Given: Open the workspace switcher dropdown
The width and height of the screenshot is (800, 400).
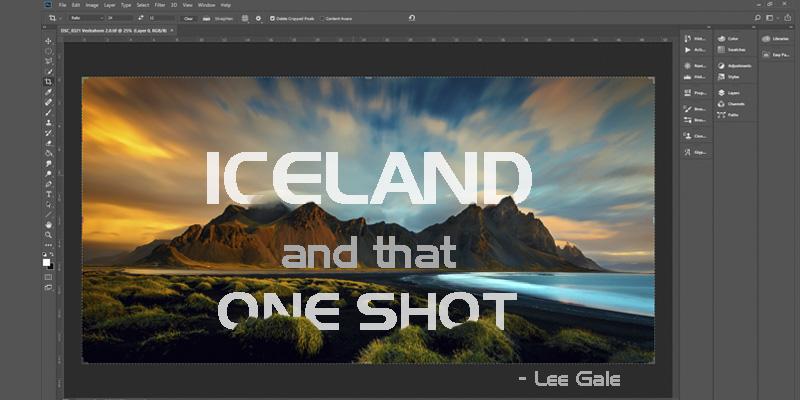Looking at the screenshot, I should coord(771,18).
